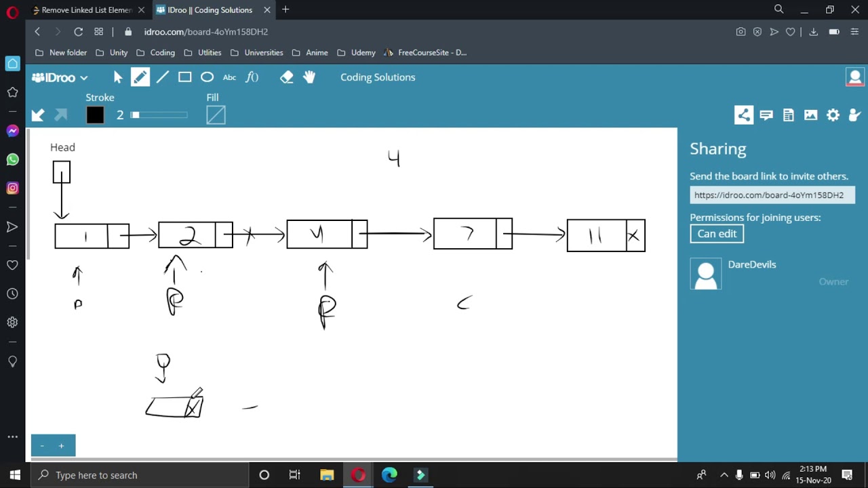
Task: Adjust the stroke width slider
Action: (159, 115)
